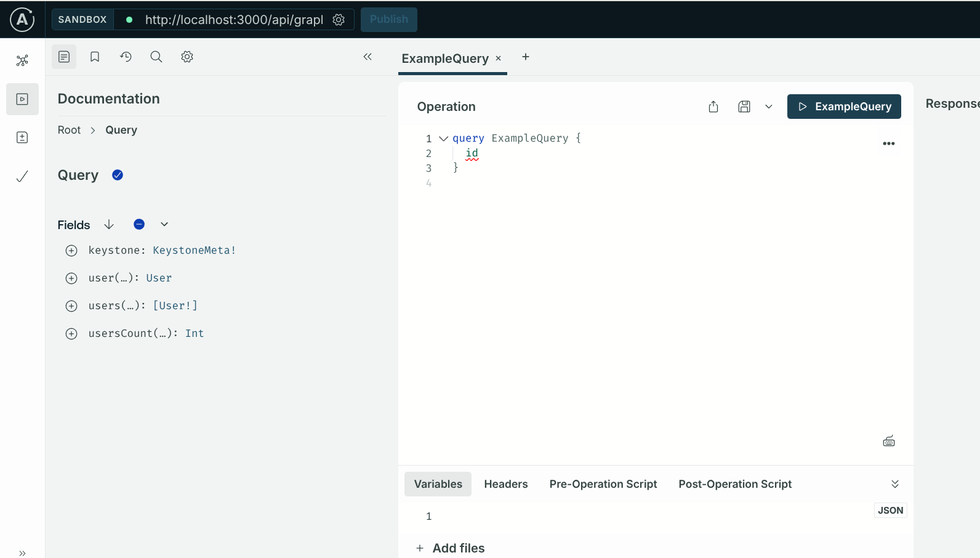The height and width of the screenshot is (558, 980).
Task: Open the Schema graph icon in left sidebar
Action: 22,60
